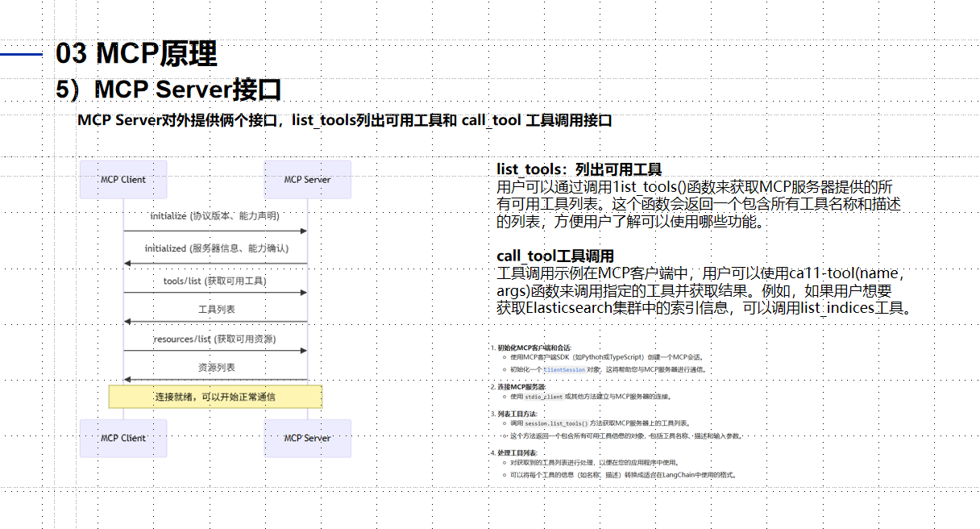This screenshot has width=980, height=529.
Task: Select the heading 'list_tools：列出可用工具'
Action: pos(579,169)
